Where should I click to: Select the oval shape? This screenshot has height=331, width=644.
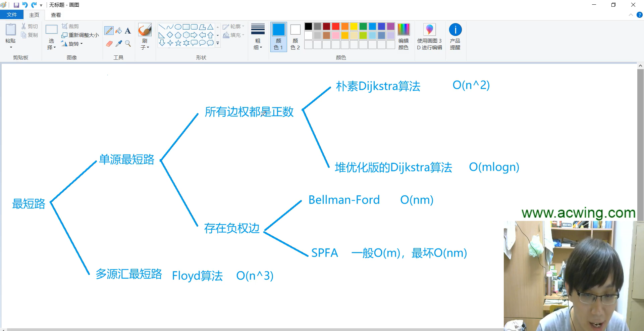(178, 27)
